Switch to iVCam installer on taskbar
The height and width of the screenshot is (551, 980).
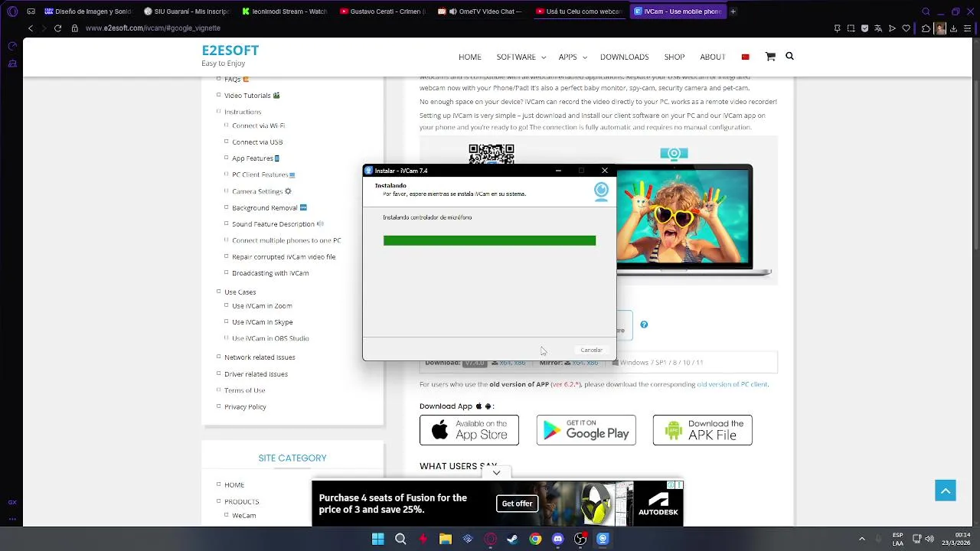pos(603,539)
